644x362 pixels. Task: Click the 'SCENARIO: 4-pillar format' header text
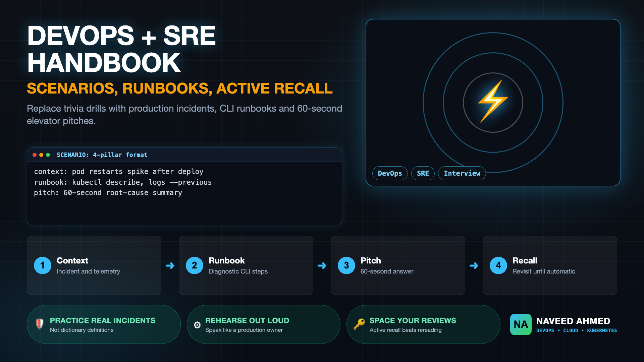click(x=102, y=155)
